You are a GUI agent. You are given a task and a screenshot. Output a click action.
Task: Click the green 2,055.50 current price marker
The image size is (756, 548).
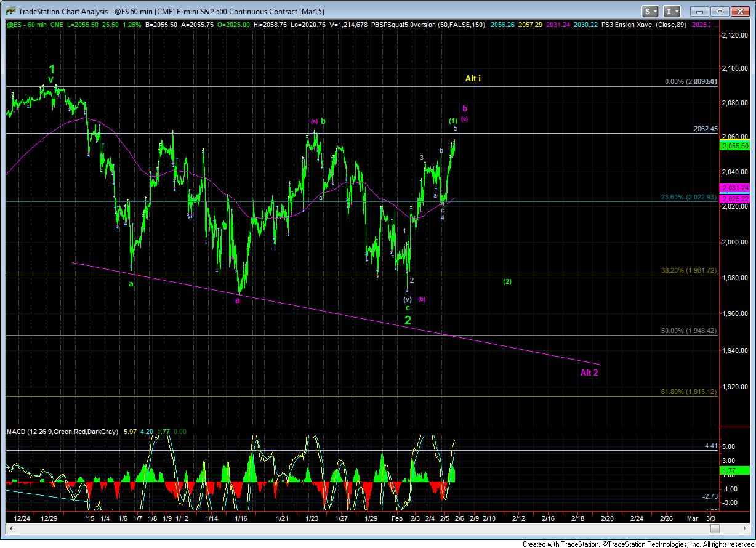tap(734, 146)
